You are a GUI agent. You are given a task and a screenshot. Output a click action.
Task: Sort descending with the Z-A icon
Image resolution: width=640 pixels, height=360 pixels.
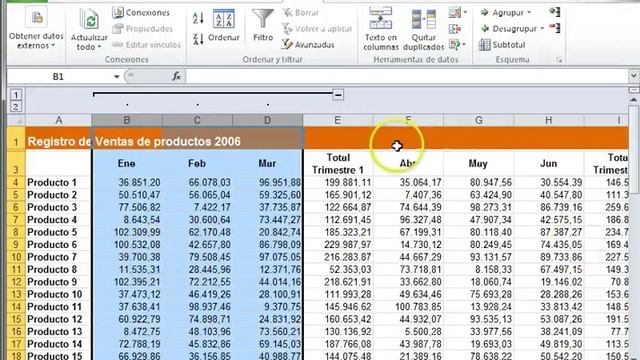pyautogui.click(x=198, y=39)
